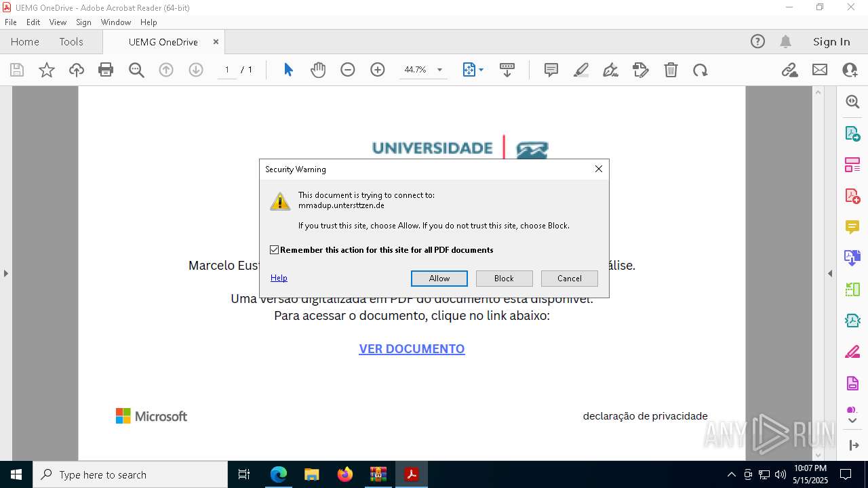Activate the Selection arrow tool
This screenshot has height=488, width=868.
click(x=288, y=70)
